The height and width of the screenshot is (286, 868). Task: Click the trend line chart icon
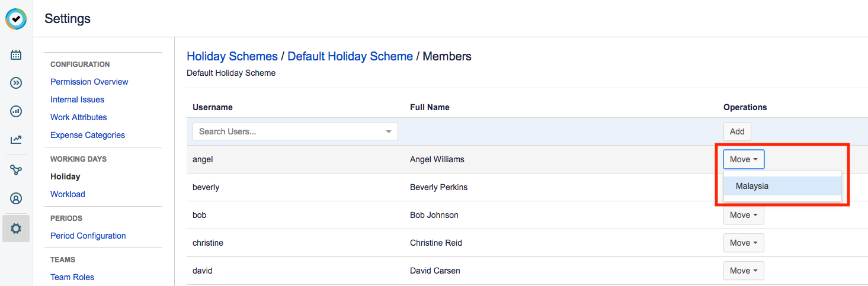pyautogui.click(x=16, y=140)
